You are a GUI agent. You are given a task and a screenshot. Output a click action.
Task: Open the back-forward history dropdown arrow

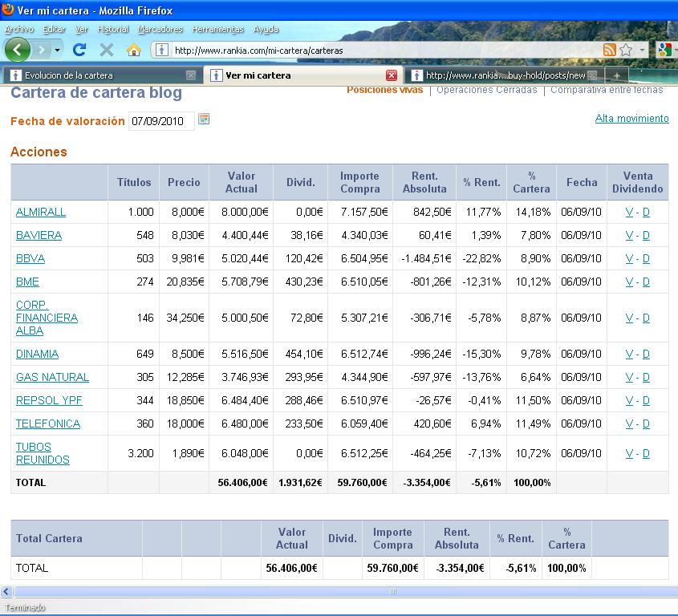click(57, 51)
